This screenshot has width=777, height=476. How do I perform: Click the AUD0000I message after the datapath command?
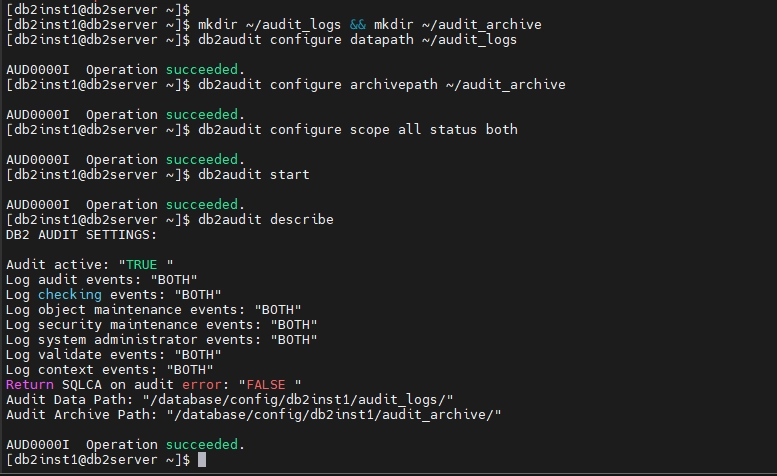tap(125, 70)
